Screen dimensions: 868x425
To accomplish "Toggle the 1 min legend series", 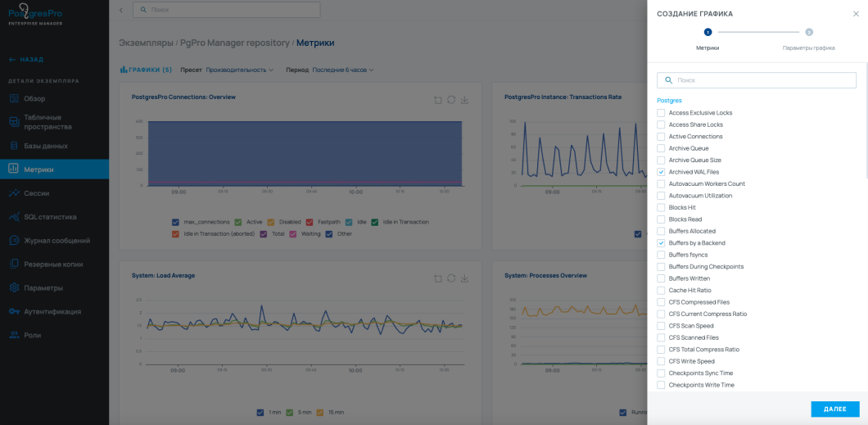I will pos(260,412).
